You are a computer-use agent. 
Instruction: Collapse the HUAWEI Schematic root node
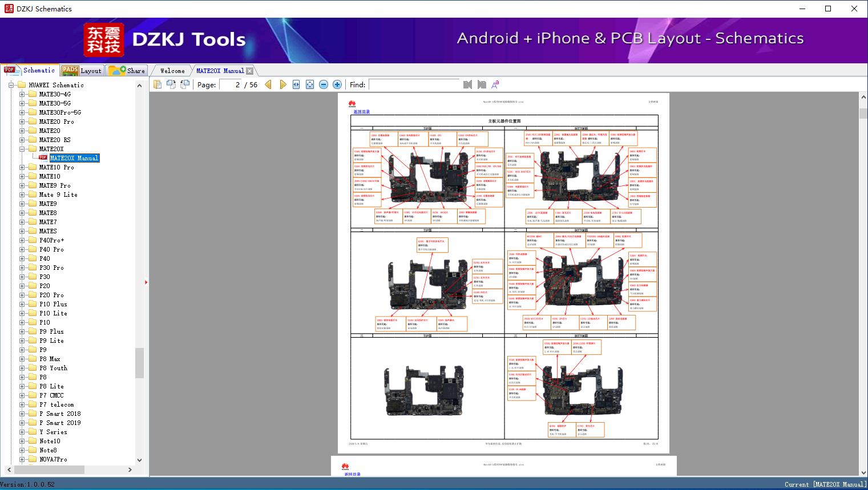(x=11, y=85)
